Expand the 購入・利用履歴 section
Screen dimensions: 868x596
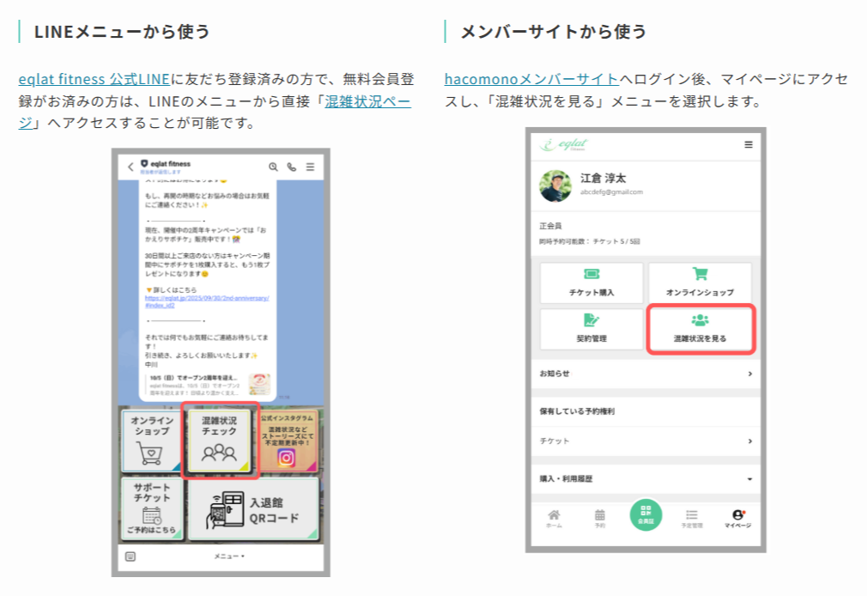coord(750,478)
